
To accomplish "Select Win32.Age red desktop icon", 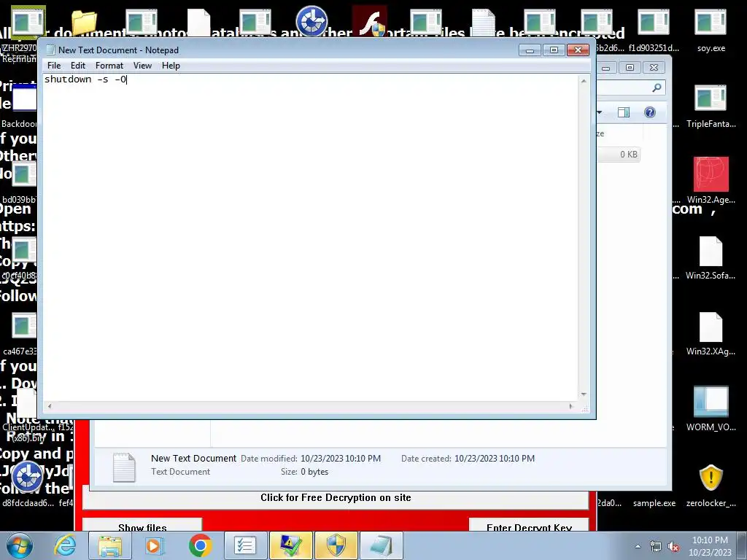I will [711, 181].
